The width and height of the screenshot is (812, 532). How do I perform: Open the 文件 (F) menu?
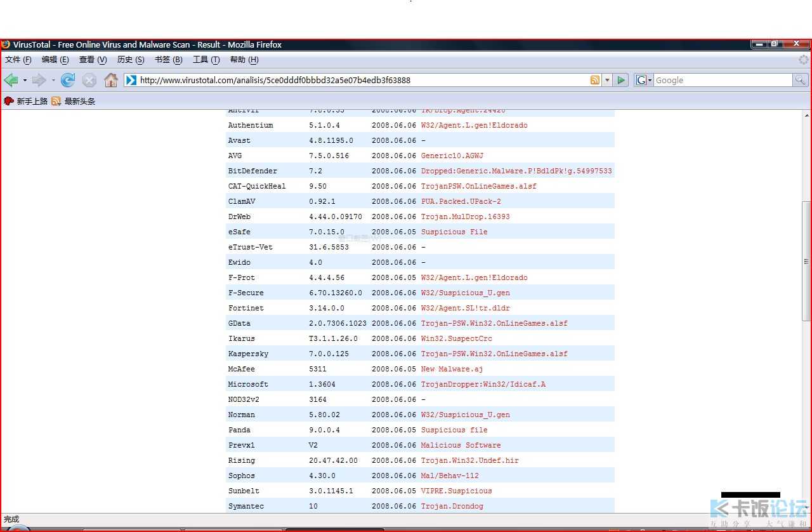point(18,60)
